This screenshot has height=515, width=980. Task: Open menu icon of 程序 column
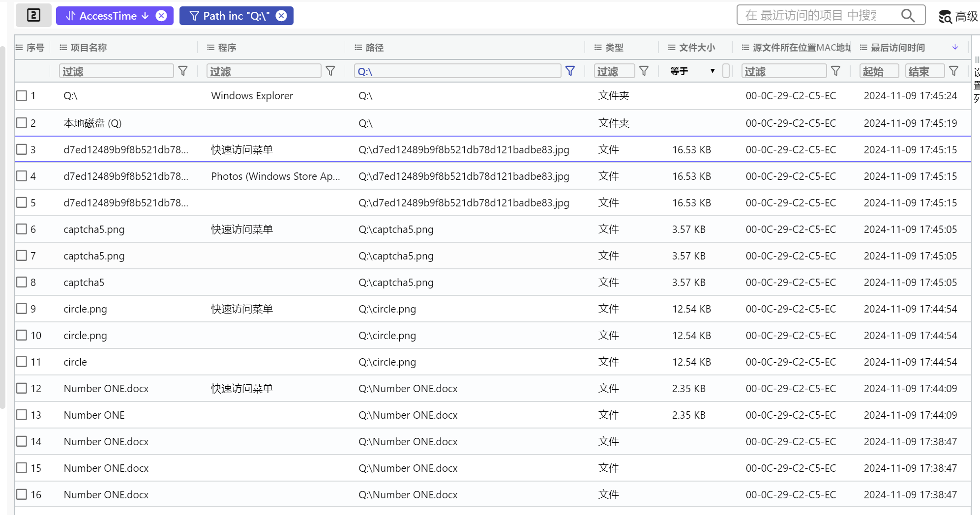pos(210,48)
